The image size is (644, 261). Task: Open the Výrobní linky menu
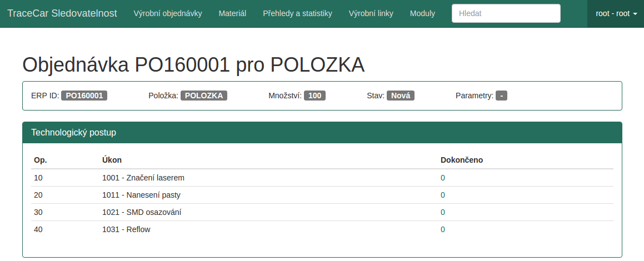tap(371, 13)
